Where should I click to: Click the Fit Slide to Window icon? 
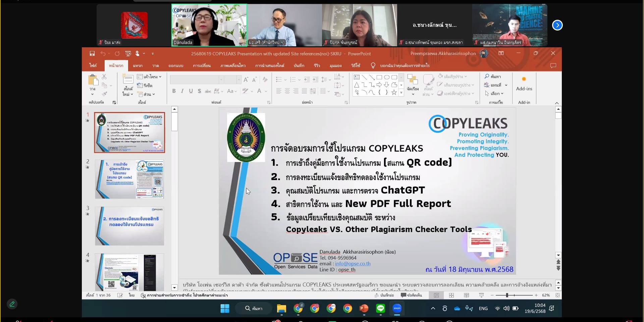tap(557, 295)
